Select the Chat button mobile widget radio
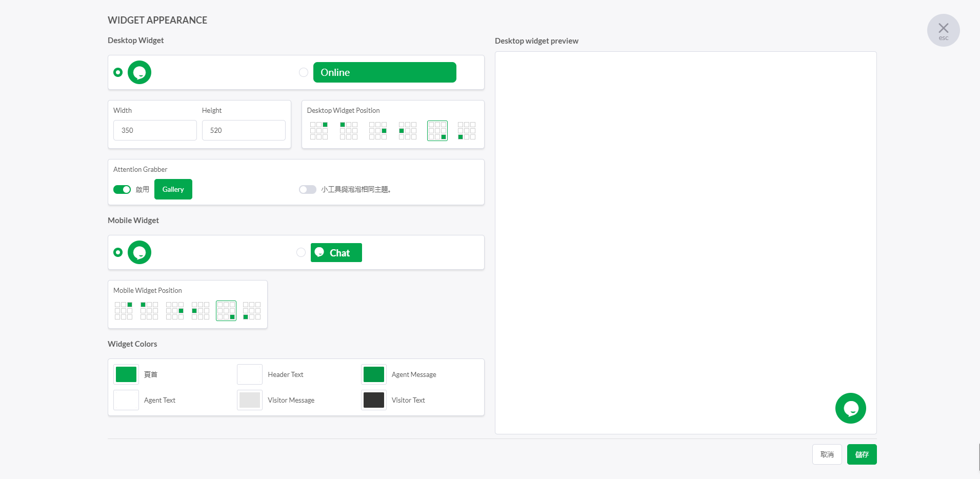This screenshot has width=980, height=479. click(x=301, y=252)
